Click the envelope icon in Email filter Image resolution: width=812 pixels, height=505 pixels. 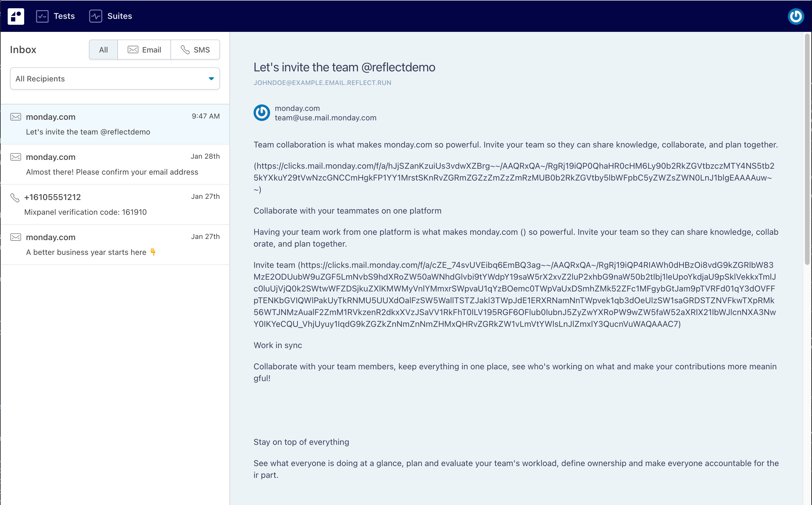[x=133, y=50]
